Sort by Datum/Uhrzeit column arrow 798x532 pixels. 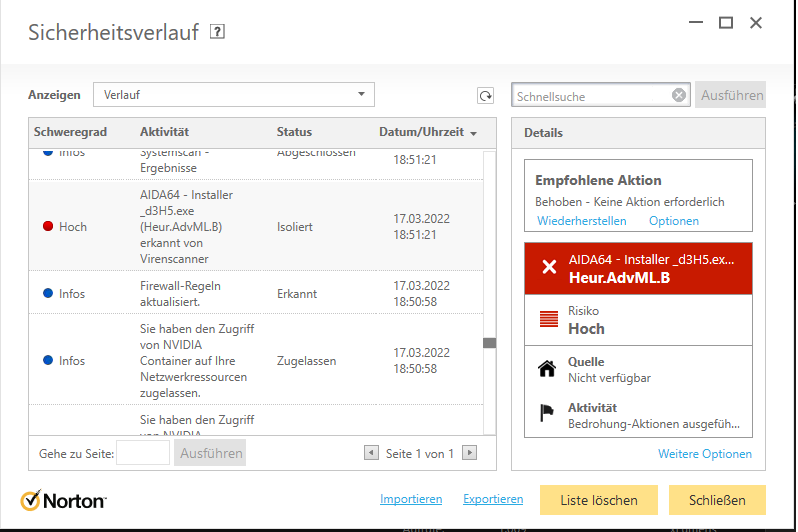(x=474, y=133)
